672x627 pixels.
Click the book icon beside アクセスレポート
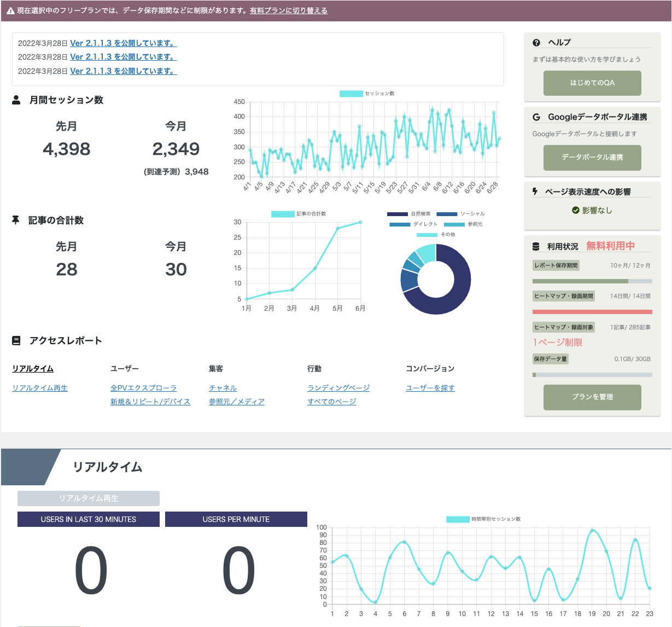tap(16, 340)
